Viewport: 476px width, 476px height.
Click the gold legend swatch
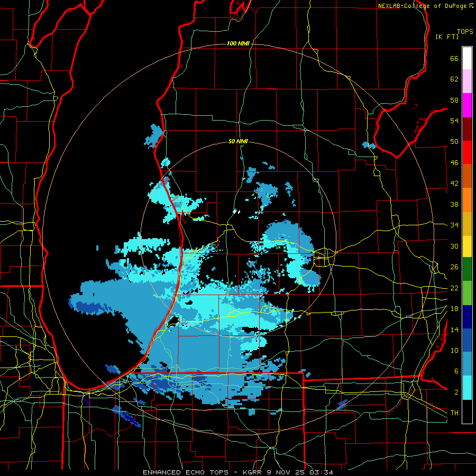click(x=467, y=224)
